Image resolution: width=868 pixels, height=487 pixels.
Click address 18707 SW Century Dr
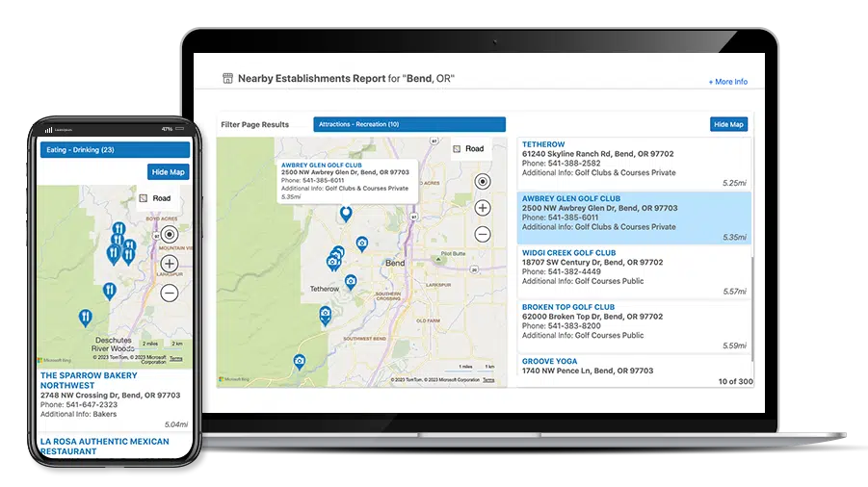click(x=592, y=262)
